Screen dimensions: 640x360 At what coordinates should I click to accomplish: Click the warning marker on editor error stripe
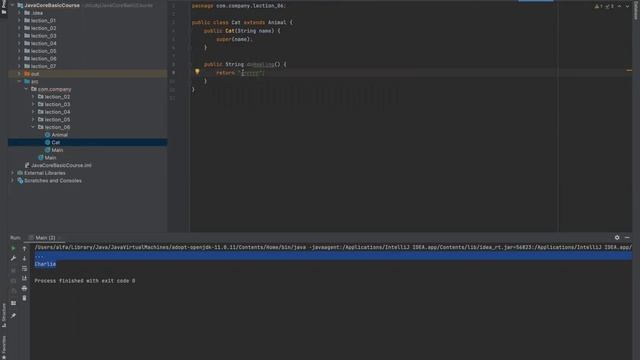point(629,71)
